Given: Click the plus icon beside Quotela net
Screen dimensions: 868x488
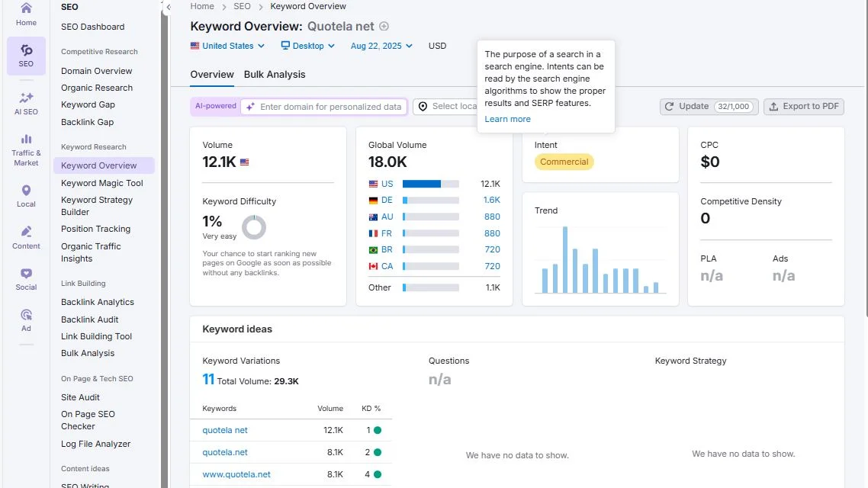Looking at the screenshot, I should [x=384, y=25].
